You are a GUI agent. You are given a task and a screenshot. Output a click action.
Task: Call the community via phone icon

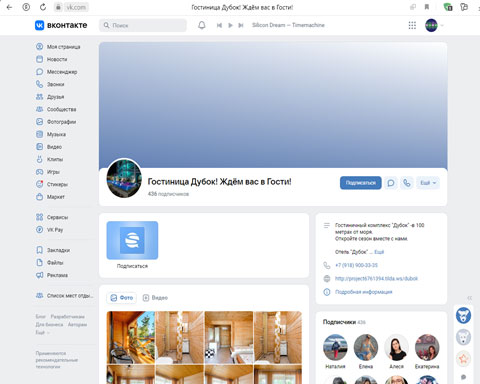coord(407,183)
